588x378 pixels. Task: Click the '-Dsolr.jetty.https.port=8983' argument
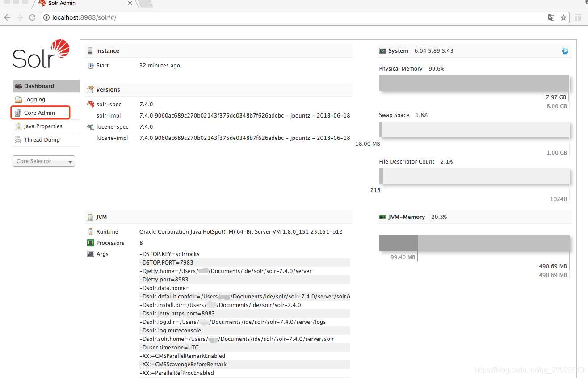coord(177,313)
